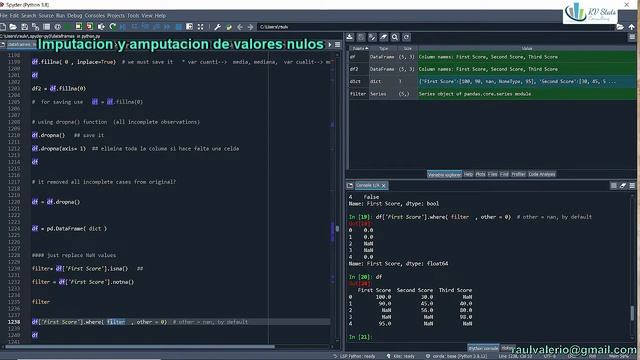Click the Save file toolbar icon
The width and height of the screenshot is (640, 360).
point(24,27)
